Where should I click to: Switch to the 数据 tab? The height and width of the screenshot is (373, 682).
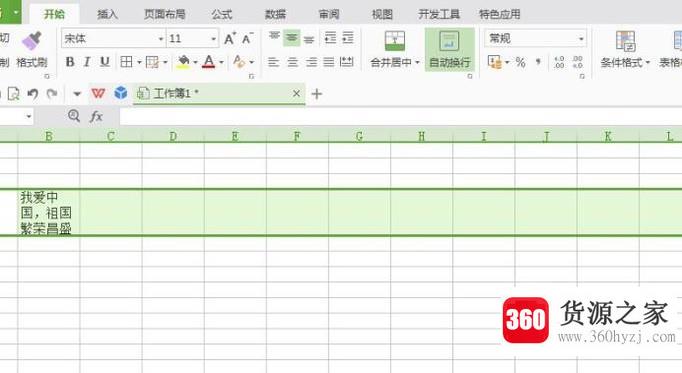276,14
